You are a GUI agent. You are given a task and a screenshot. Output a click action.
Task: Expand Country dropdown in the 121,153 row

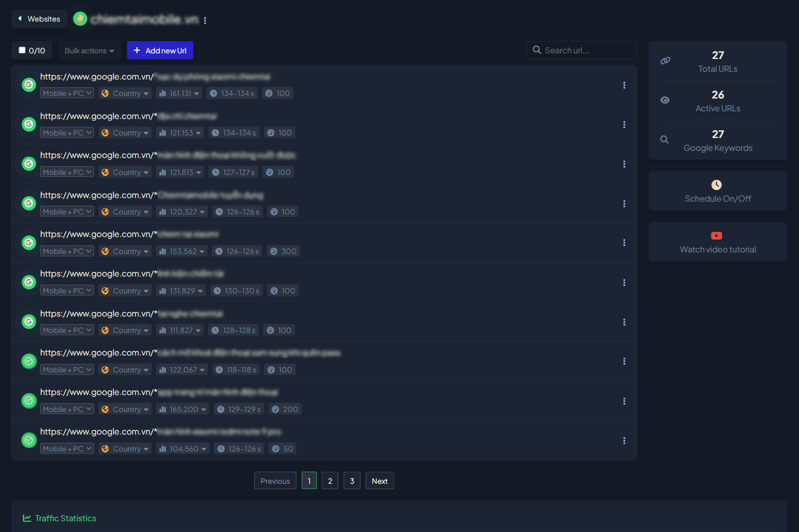pos(125,133)
